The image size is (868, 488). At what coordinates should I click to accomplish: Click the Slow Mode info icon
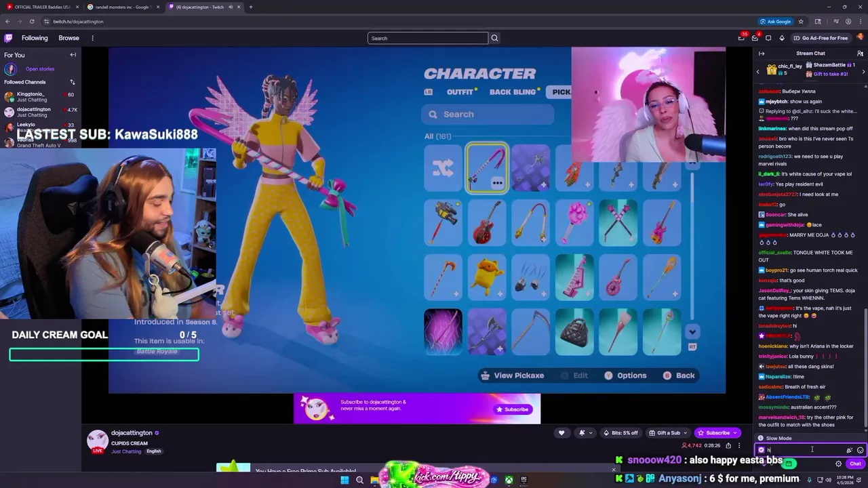click(x=760, y=439)
